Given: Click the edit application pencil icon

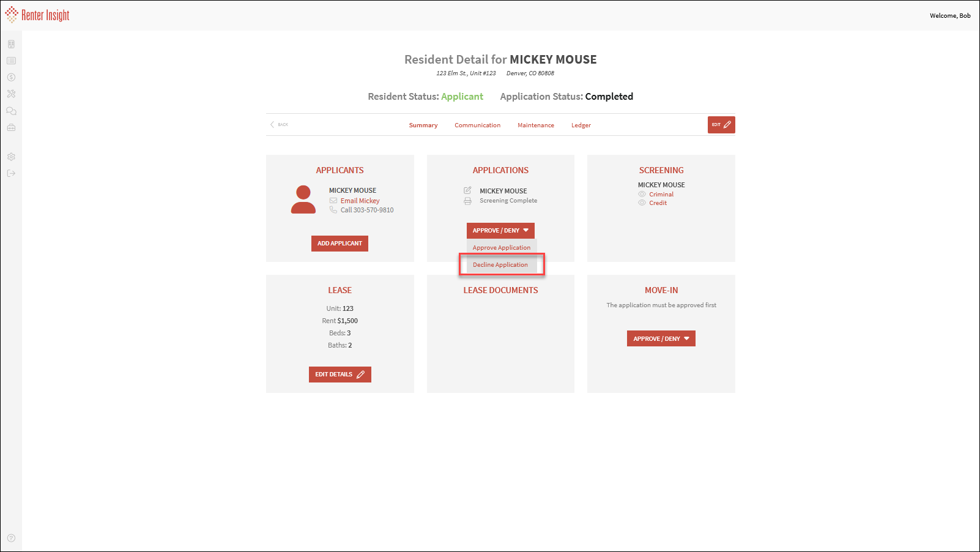Looking at the screenshot, I should (467, 190).
